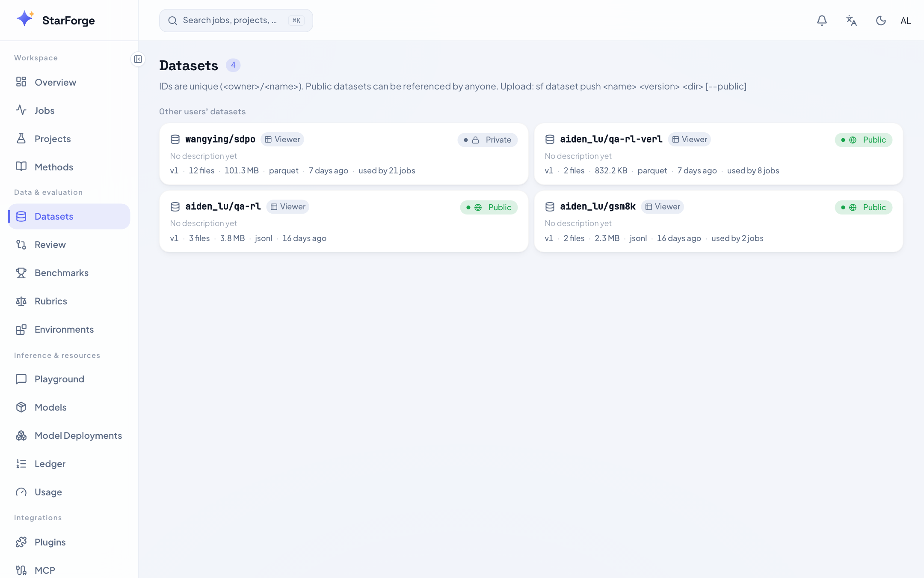Click the Benchmarks trophy icon
The image size is (924, 578).
(x=21, y=273)
